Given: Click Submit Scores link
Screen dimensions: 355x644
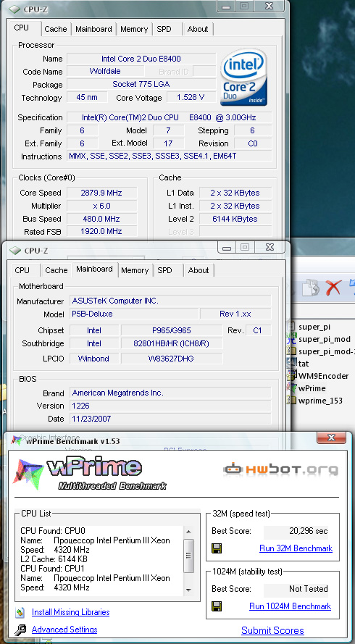Looking at the screenshot, I should [x=272, y=630].
